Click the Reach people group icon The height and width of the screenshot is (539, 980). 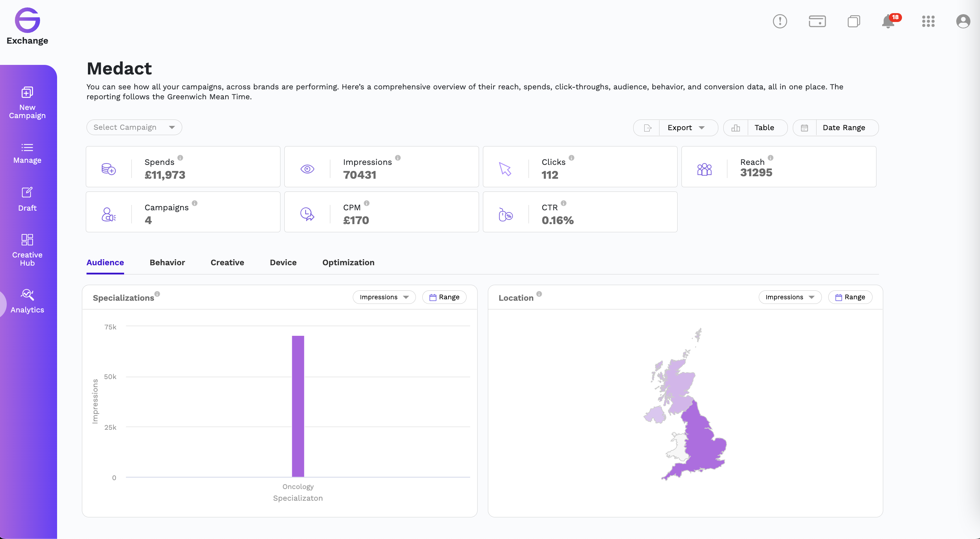coord(704,169)
